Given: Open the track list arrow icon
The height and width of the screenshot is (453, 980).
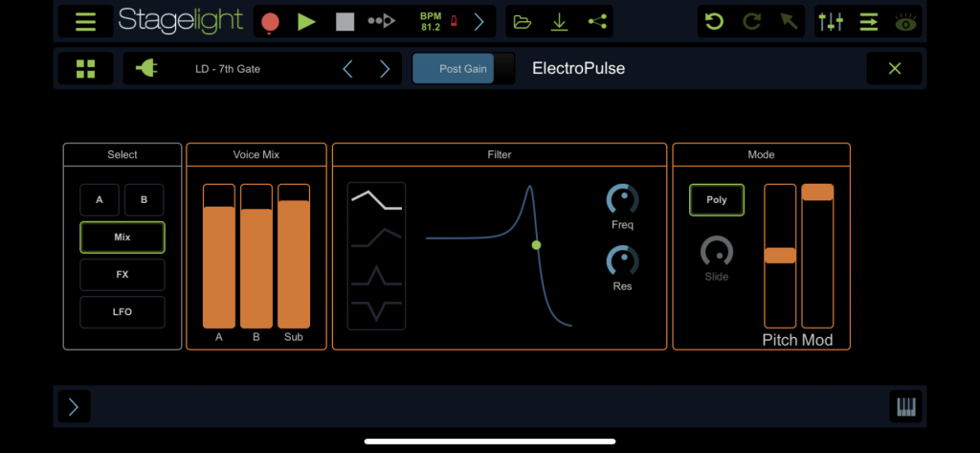Looking at the screenshot, I should click(869, 22).
